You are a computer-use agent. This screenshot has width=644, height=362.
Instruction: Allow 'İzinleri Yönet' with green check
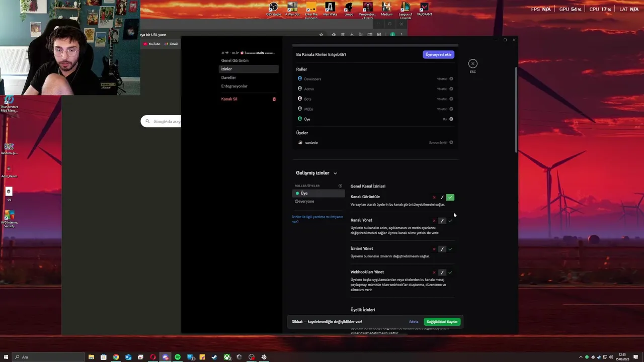[450, 249]
